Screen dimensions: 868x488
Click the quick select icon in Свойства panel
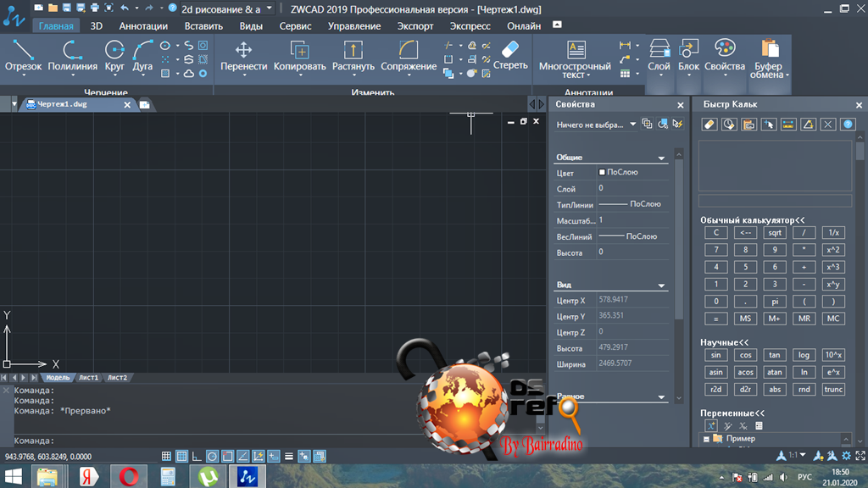(678, 125)
